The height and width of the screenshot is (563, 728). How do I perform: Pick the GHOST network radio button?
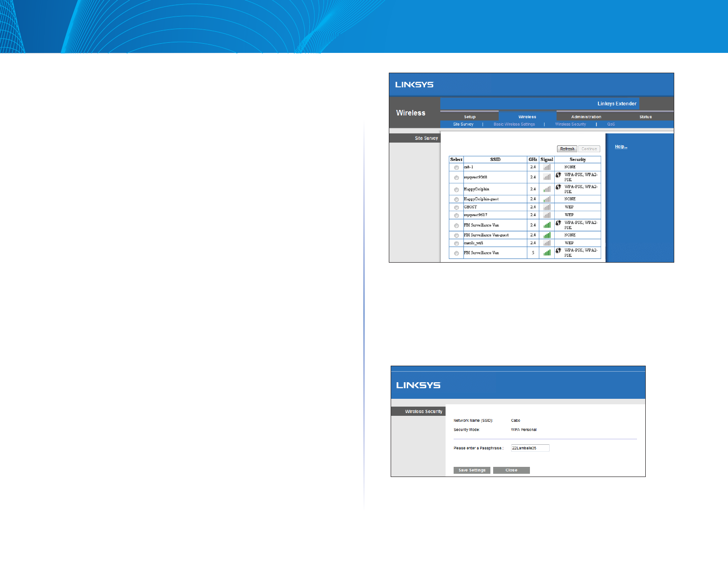click(x=456, y=207)
